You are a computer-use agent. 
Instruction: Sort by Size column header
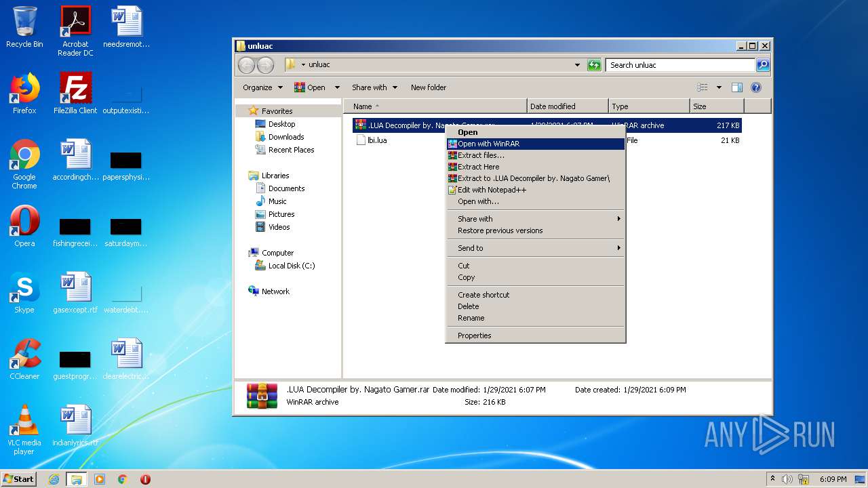pyautogui.click(x=717, y=106)
